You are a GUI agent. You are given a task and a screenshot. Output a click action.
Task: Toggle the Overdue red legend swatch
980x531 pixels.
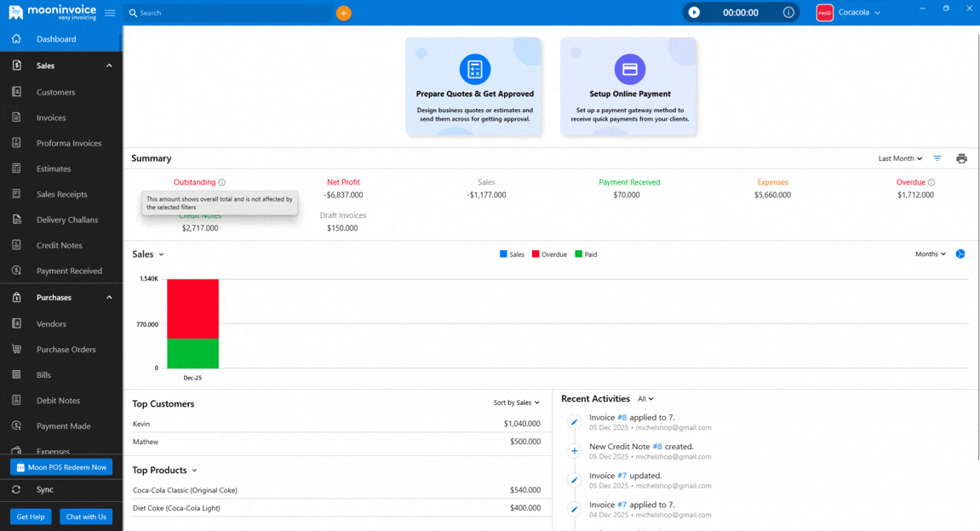pos(536,254)
